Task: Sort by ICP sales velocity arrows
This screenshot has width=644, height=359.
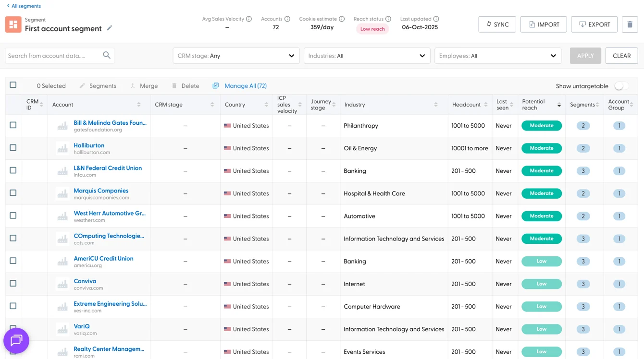Action: pos(300,105)
